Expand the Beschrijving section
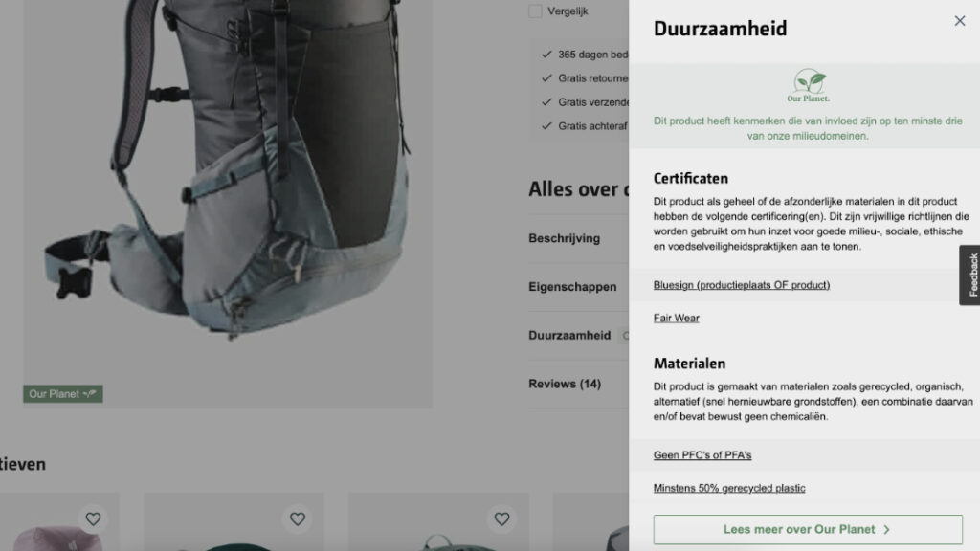 564,238
